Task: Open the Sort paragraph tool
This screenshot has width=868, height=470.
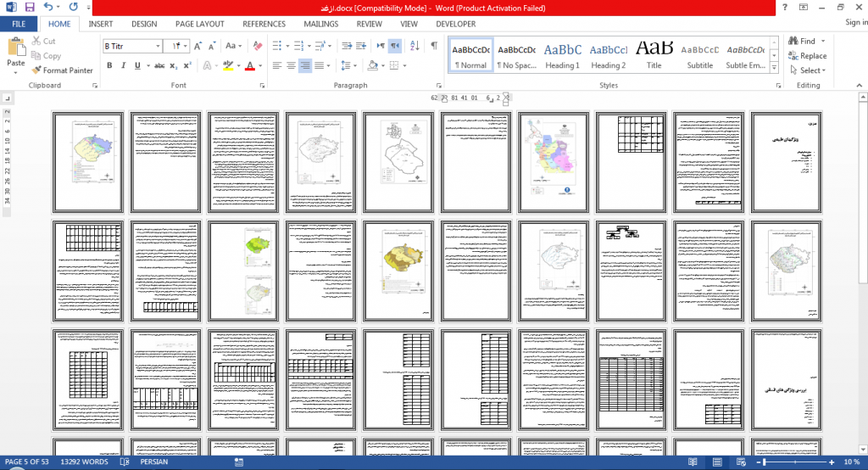Action: click(x=415, y=46)
